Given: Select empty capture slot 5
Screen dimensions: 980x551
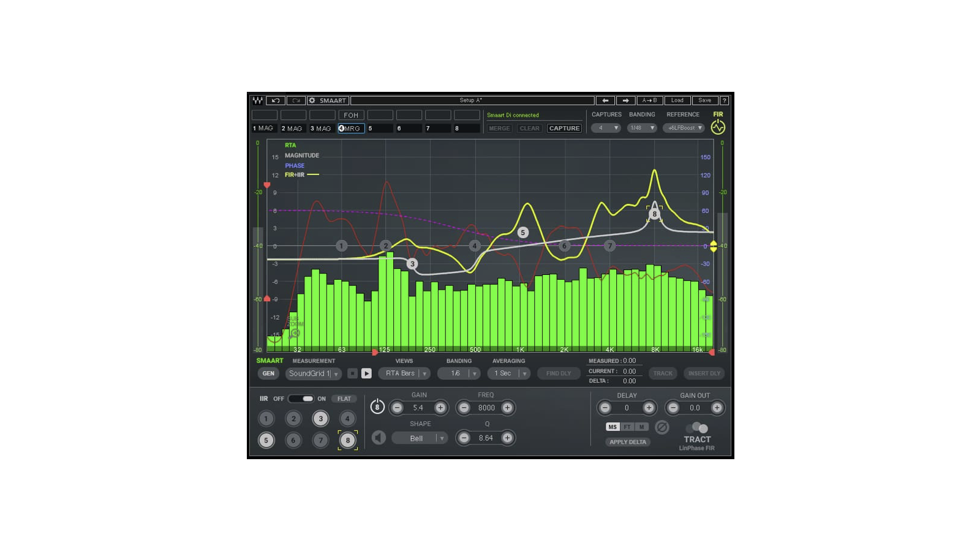Looking at the screenshot, I should point(380,129).
